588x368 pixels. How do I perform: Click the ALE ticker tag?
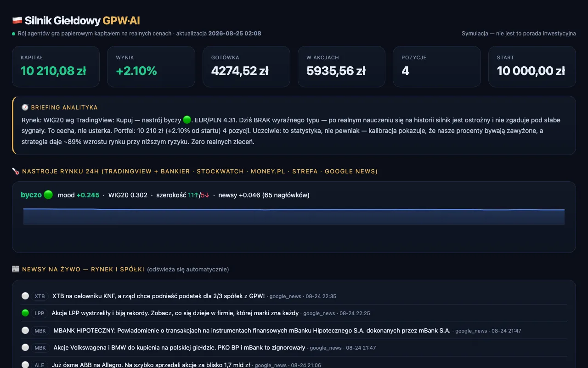[x=40, y=365]
